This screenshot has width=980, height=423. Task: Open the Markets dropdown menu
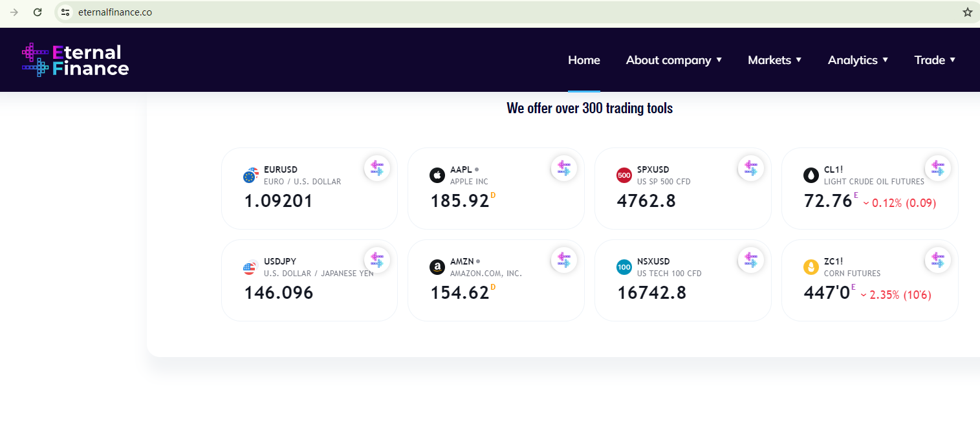coord(774,60)
